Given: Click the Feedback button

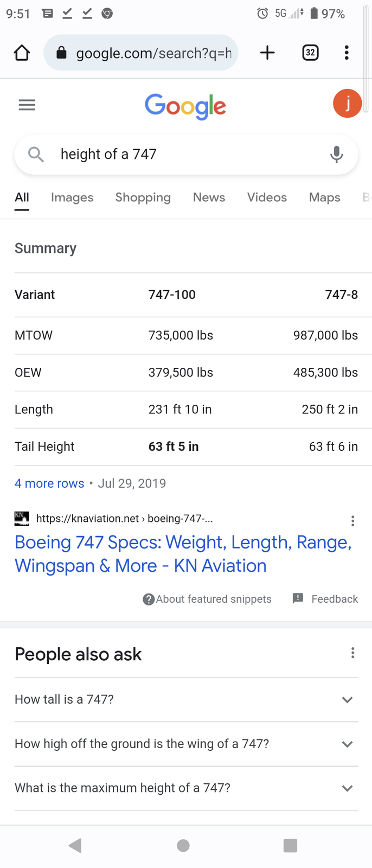Looking at the screenshot, I should pyautogui.click(x=325, y=599).
